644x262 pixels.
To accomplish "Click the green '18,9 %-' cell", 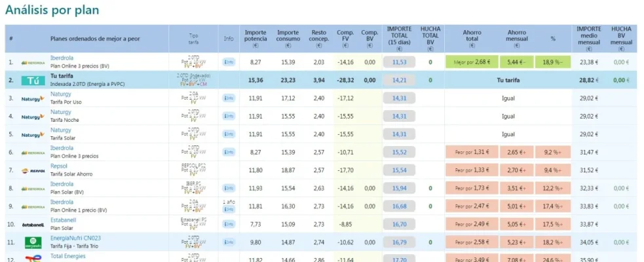I will [x=553, y=62].
